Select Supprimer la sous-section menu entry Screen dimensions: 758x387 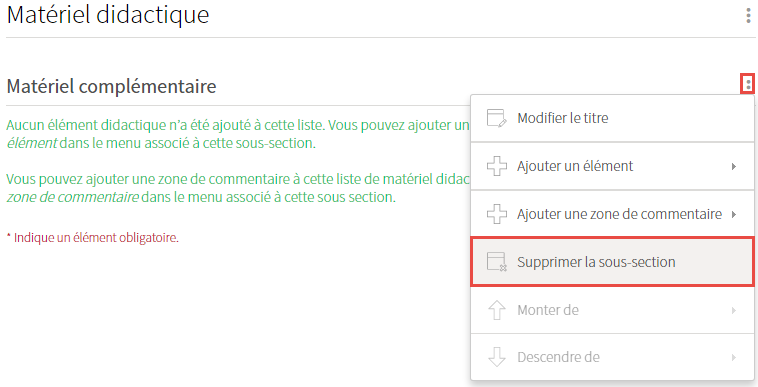coord(612,262)
